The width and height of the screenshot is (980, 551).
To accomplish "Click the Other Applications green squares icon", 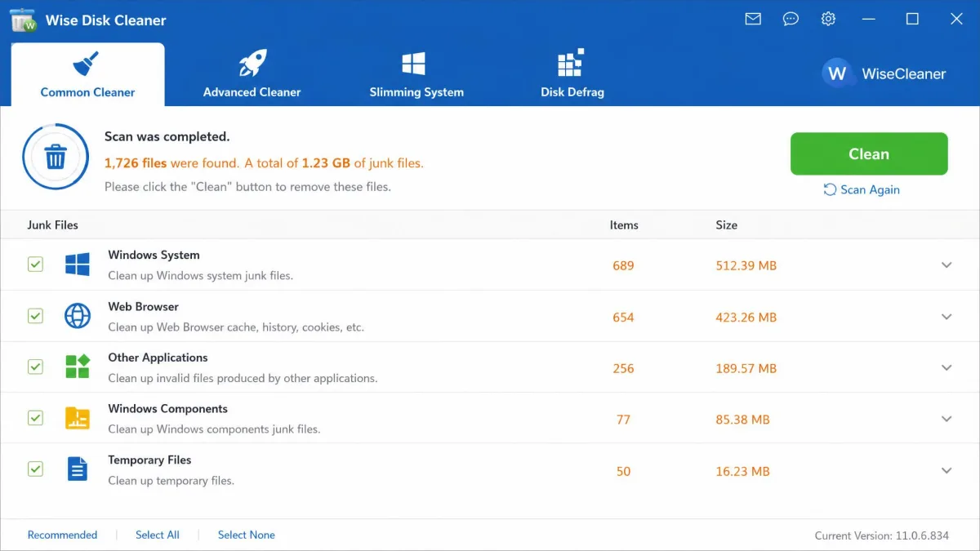I will pyautogui.click(x=78, y=367).
